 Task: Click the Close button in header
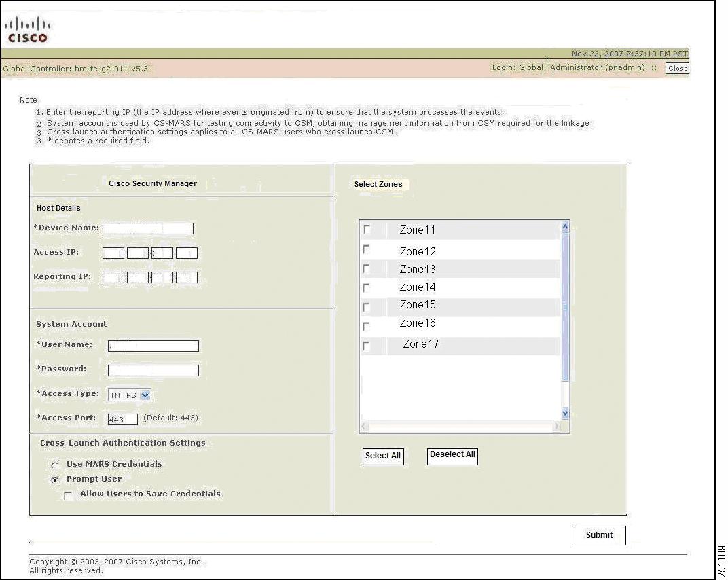[x=677, y=69]
